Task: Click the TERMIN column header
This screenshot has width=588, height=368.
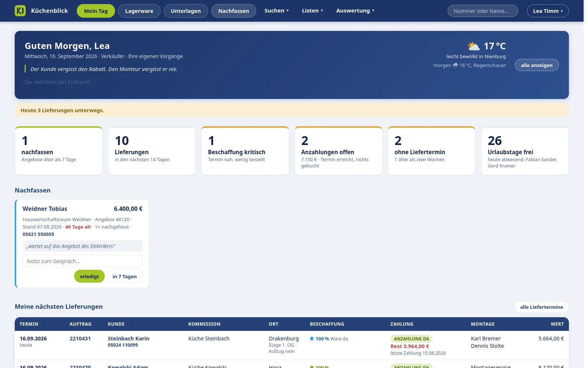Action: point(29,324)
